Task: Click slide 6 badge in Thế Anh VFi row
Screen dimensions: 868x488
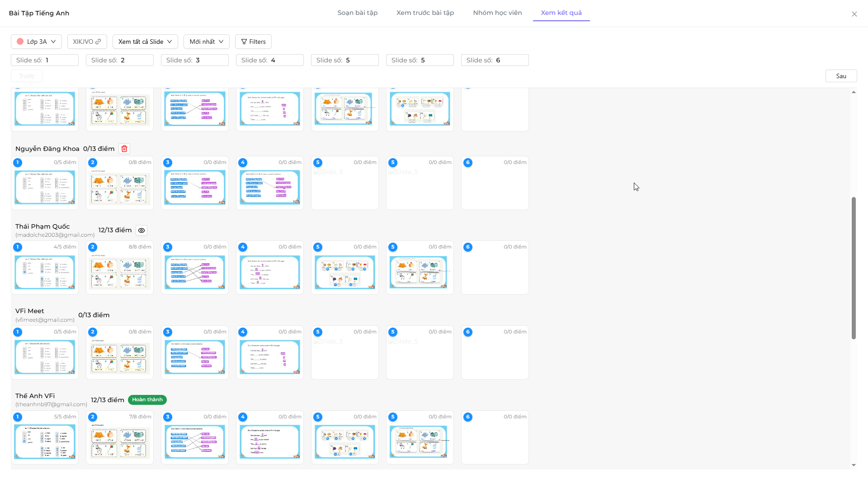Action: (468, 417)
